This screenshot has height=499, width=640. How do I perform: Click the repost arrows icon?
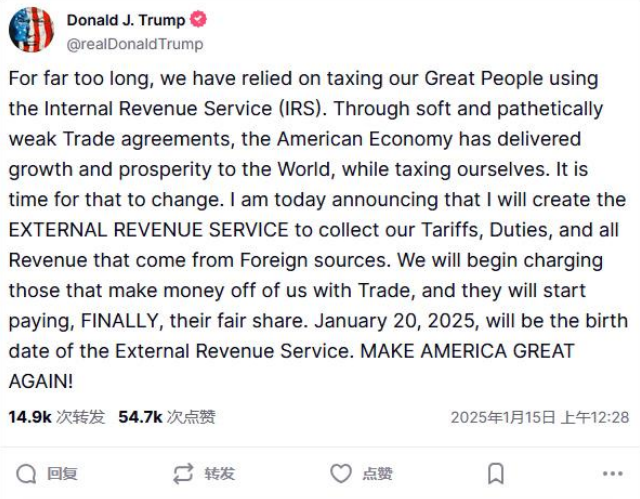tap(183, 473)
